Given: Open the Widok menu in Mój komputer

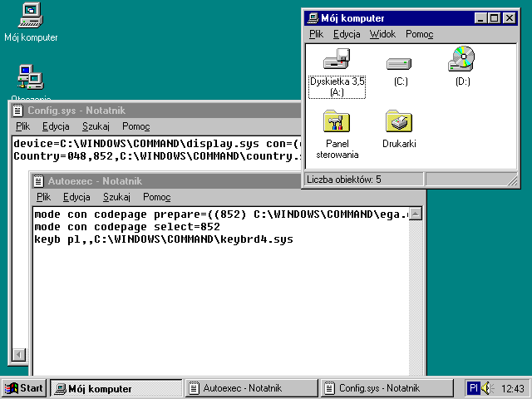Looking at the screenshot, I should (382, 34).
